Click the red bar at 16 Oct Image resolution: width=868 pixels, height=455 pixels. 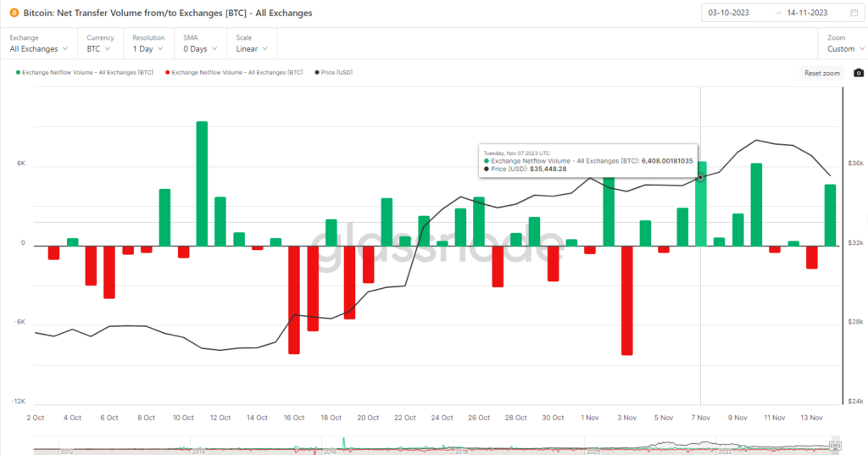point(294,300)
